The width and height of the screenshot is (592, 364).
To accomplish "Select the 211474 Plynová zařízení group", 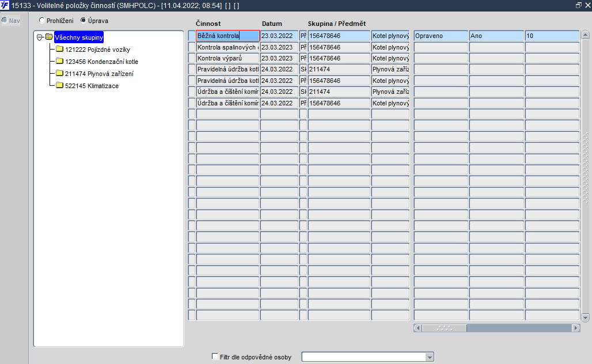I will [x=99, y=74].
